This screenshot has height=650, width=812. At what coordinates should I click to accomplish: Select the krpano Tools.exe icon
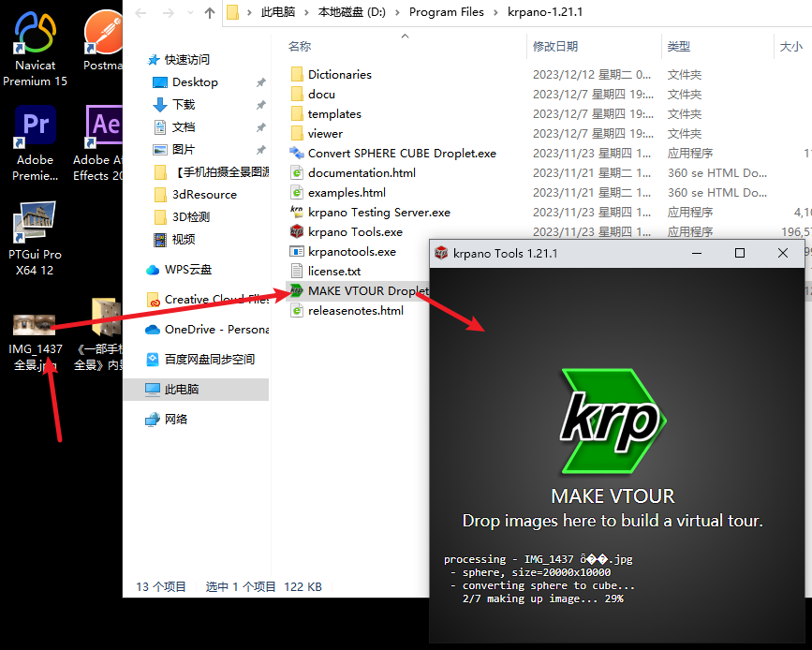(x=297, y=232)
